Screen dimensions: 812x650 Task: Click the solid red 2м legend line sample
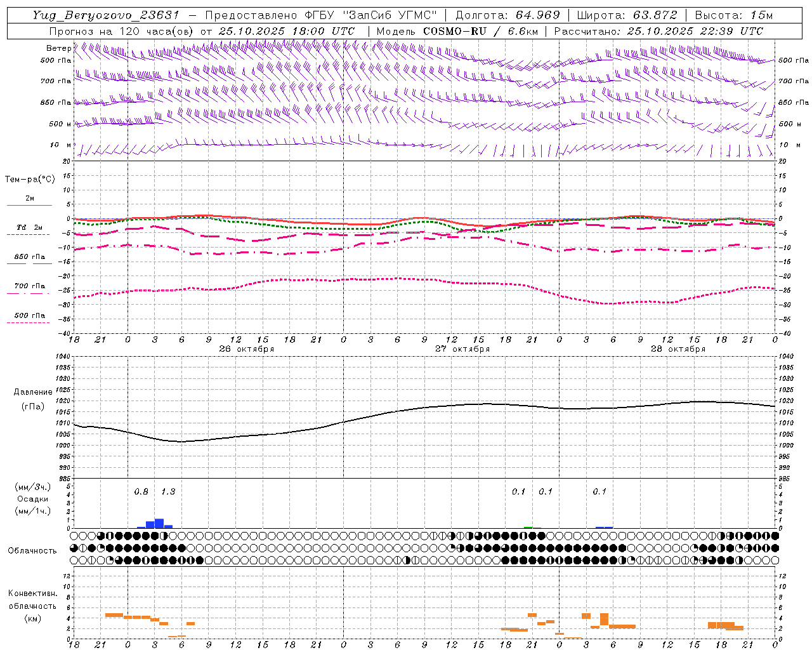click(x=29, y=205)
